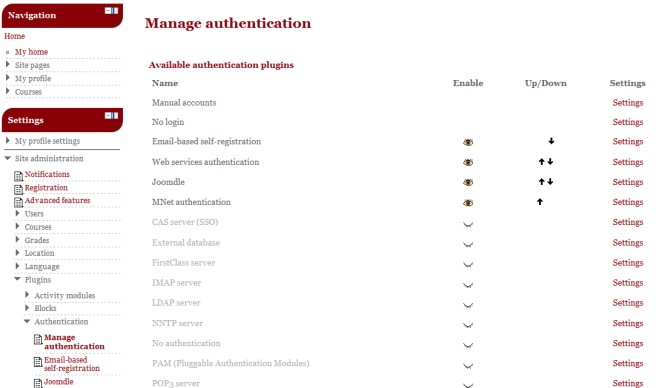The image size is (665, 388).
Task: Open Settings link for Manual accounts
Action: pyautogui.click(x=628, y=103)
